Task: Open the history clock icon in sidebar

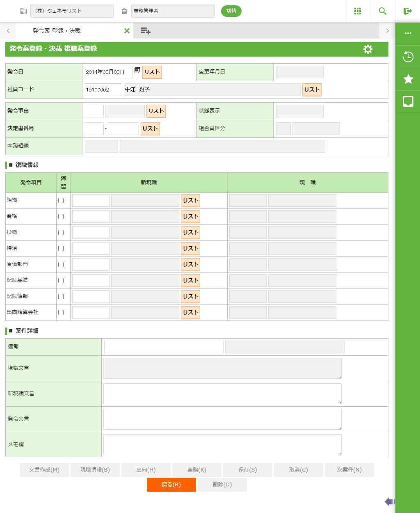Action: coord(408,57)
